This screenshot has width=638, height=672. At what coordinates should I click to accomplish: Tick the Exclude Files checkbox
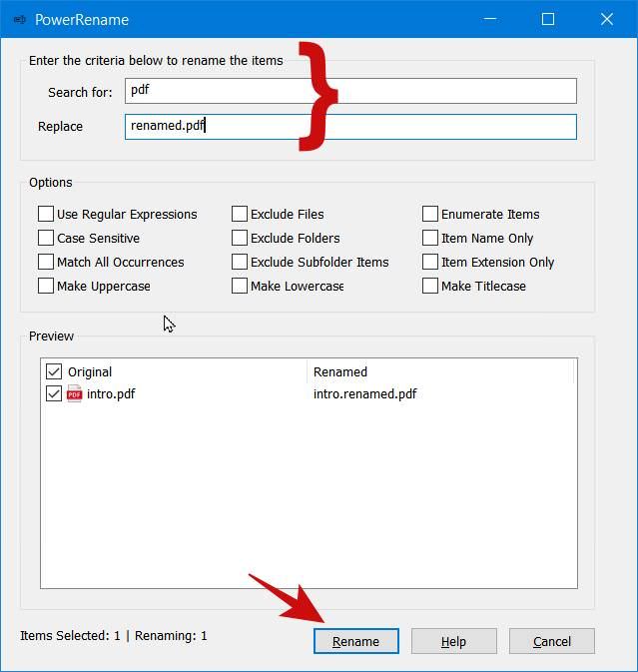tap(240, 214)
